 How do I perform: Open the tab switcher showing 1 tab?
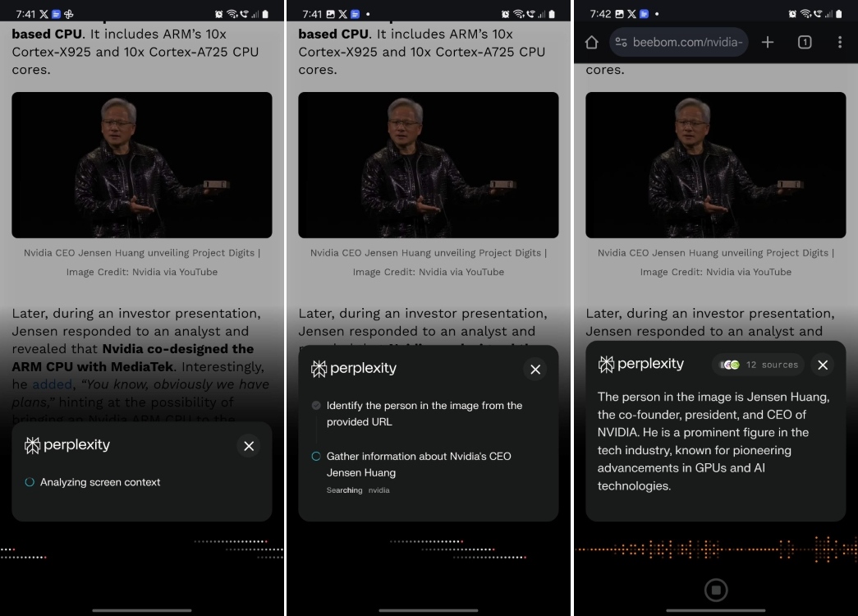pos(805,42)
